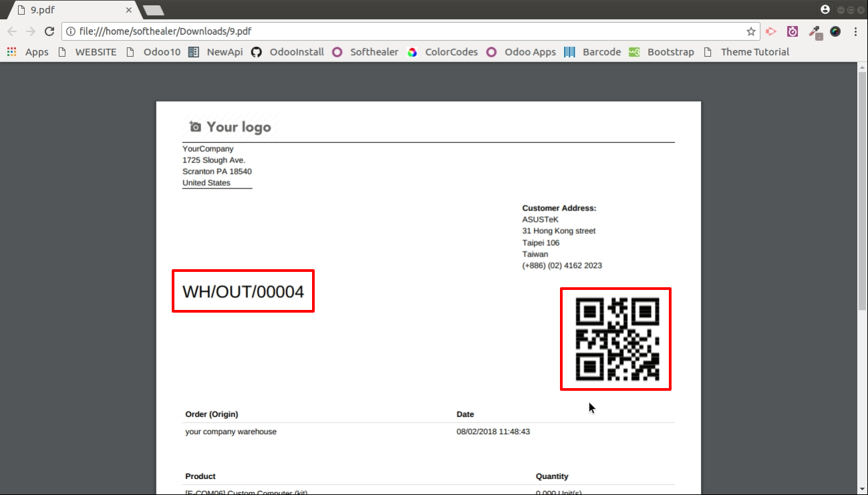This screenshot has width=868, height=495.
Task: Click the WH/OUT/00004 document heading
Action: coord(243,291)
